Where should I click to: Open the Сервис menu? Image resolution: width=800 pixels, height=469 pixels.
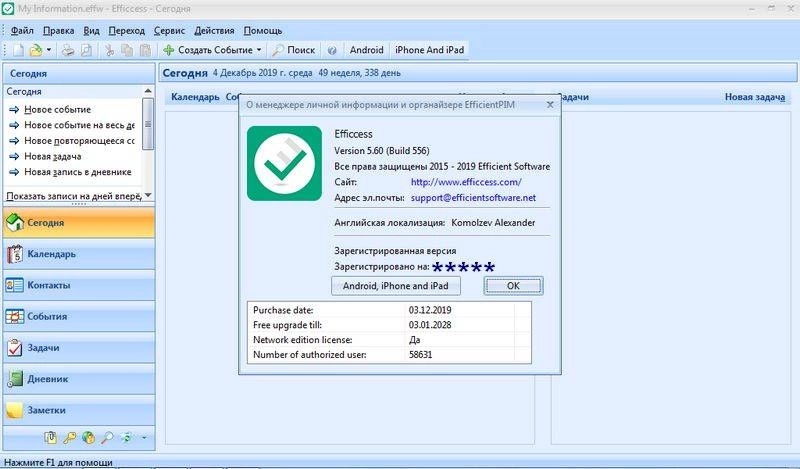pos(169,31)
